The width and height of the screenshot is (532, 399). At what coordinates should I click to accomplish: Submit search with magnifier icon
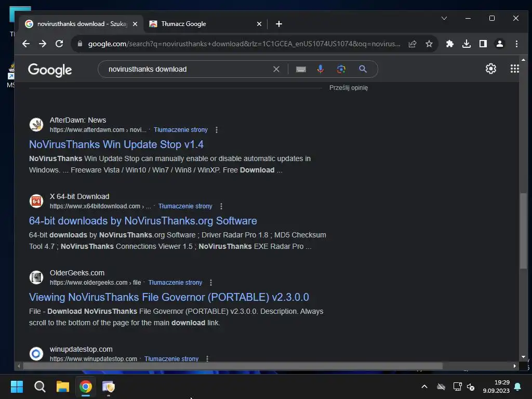(363, 69)
